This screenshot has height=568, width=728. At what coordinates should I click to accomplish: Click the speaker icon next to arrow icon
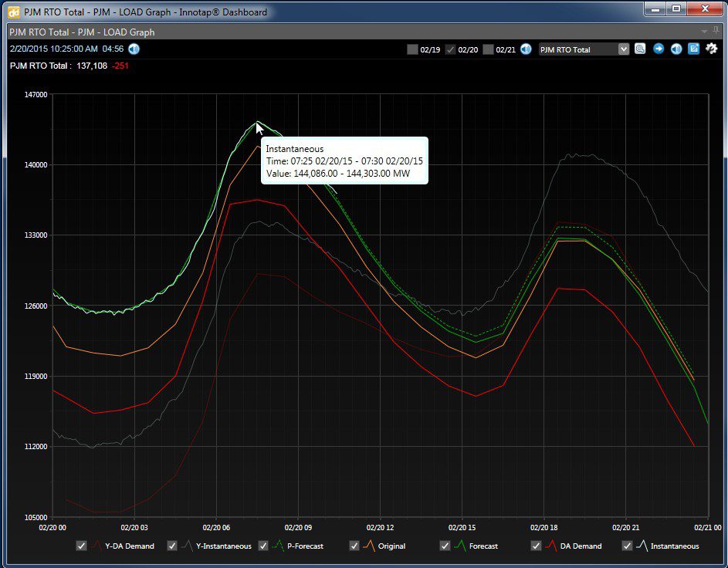point(676,49)
